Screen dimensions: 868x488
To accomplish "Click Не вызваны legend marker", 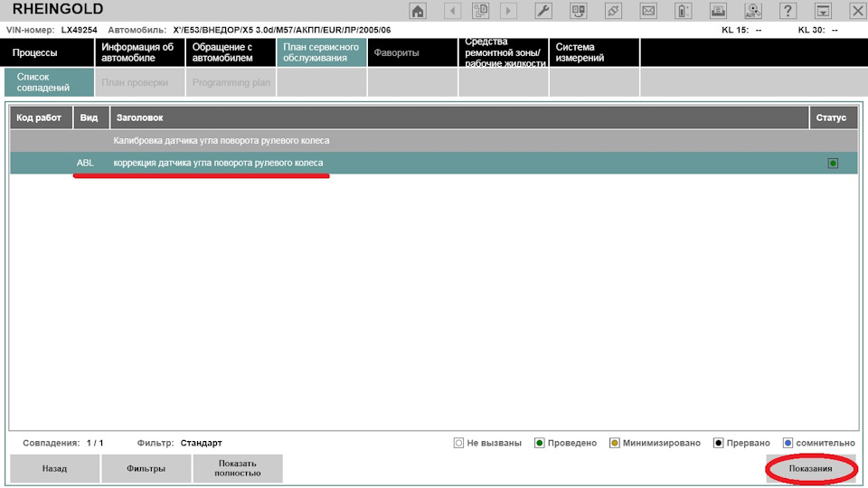I will tap(458, 443).
